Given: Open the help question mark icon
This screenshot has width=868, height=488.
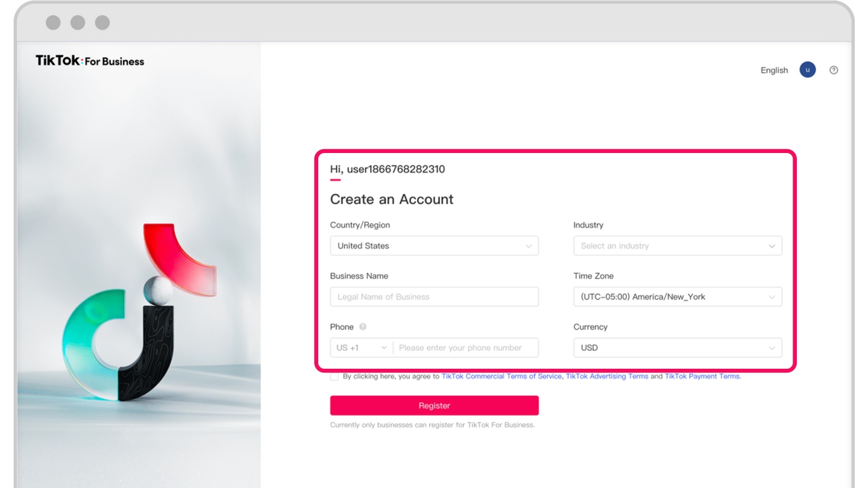Looking at the screenshot, I should (834, 70).
